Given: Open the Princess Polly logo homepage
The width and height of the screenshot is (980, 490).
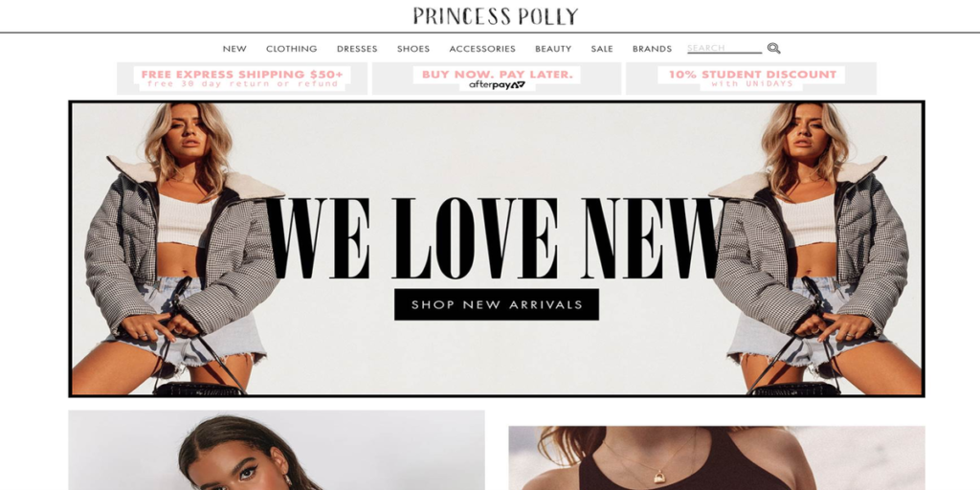Looking at the screenshot, I should (496, 16).
